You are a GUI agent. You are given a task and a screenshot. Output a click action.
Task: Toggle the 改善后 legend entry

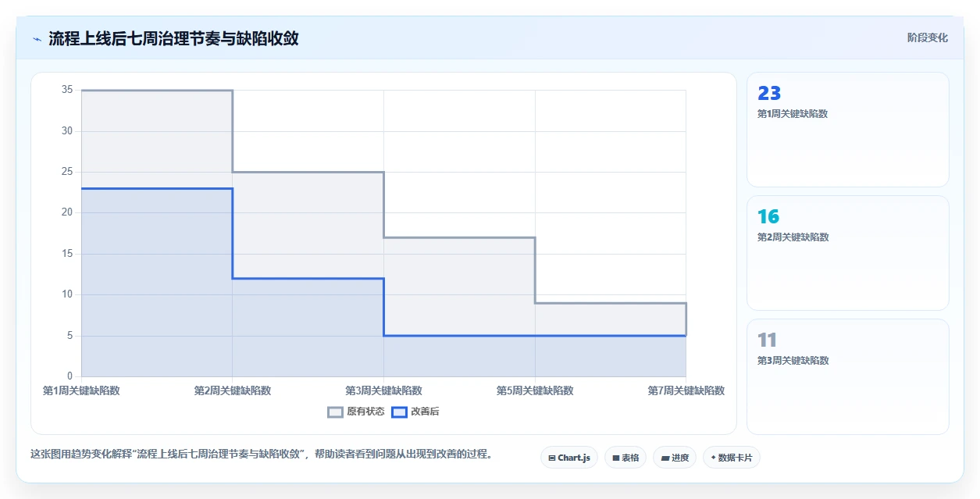[415, 412]
